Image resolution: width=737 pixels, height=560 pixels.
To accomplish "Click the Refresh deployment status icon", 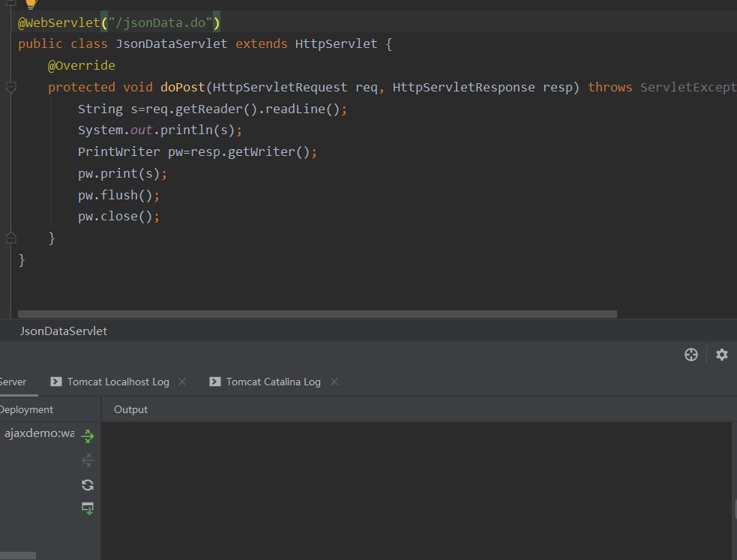I will pyautogui.click(x=88, y=485).
